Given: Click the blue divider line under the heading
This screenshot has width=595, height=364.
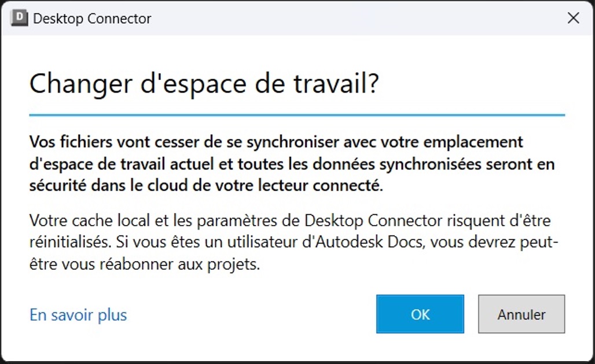Looking at the screenshot, I should click(296, 111).
